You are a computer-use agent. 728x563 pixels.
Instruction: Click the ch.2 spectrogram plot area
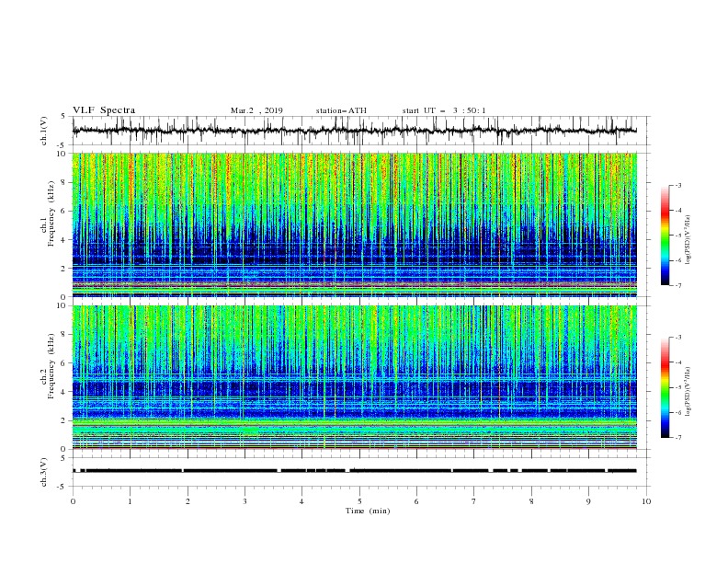point(354,377)
